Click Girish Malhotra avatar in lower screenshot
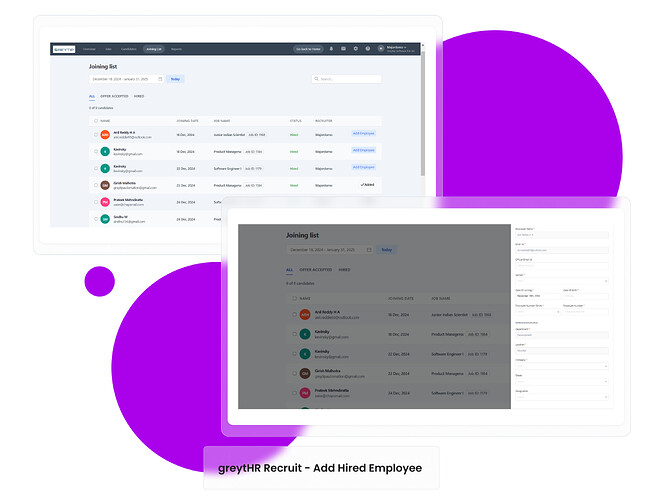This screenshot has width=666, height=500. [305, 373]
